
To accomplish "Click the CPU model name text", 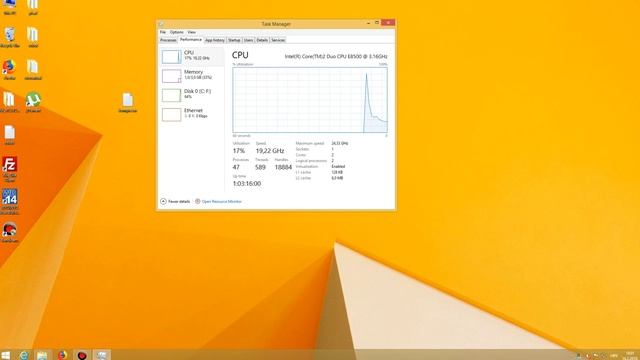I will click(x=336, y=56).
